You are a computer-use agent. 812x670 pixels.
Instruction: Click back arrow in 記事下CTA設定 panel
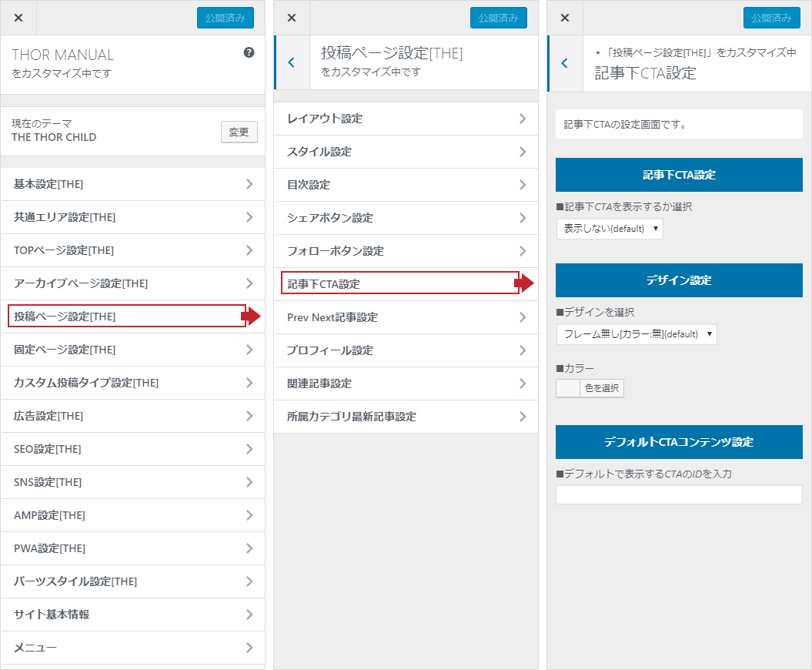(x=564, y=63)
